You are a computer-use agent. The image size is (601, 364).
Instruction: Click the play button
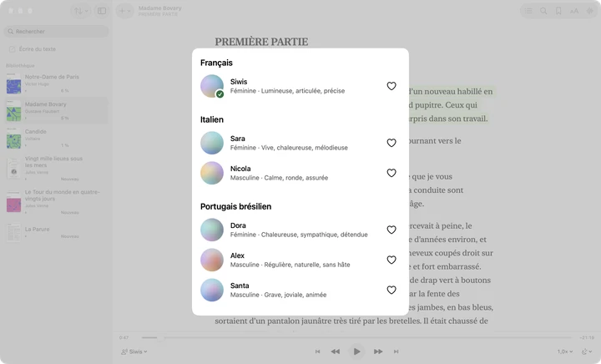(x=356, y=351)
